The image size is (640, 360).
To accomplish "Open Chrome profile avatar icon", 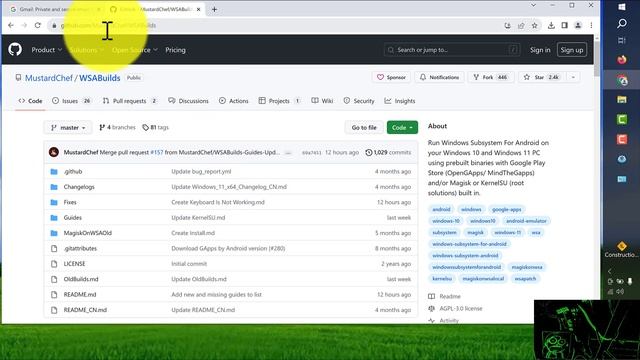I will [578, 25].
